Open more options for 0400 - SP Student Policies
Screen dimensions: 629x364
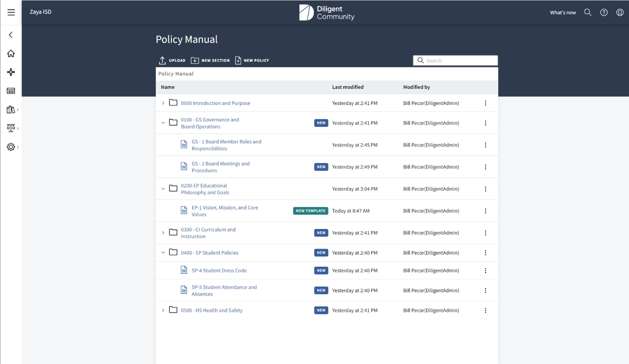click(x=485, y=253)
